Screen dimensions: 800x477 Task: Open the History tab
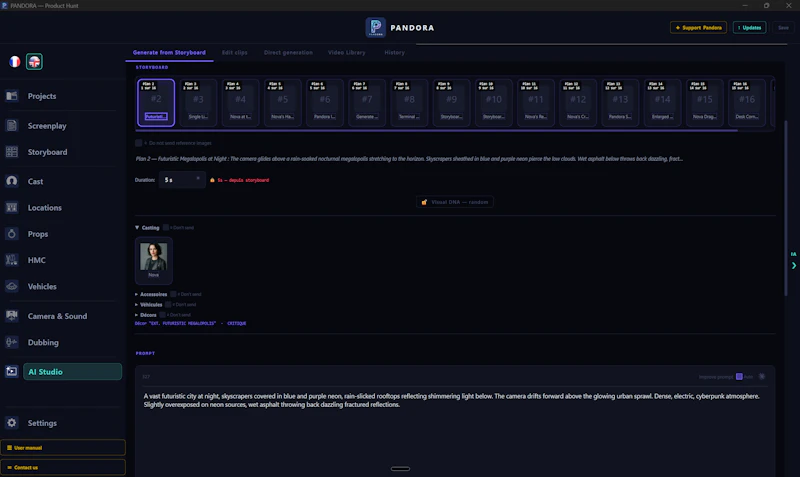(394, 53)
